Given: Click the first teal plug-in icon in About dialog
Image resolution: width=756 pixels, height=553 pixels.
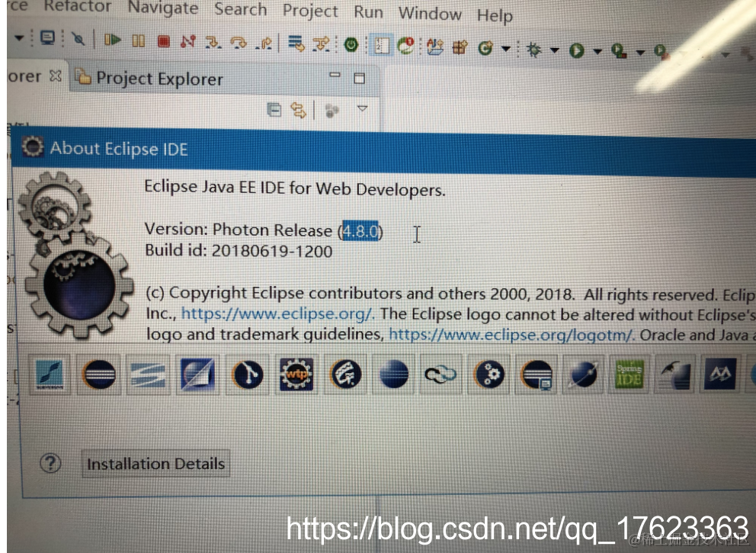Looking at the screenshot, I should (50, 374).
